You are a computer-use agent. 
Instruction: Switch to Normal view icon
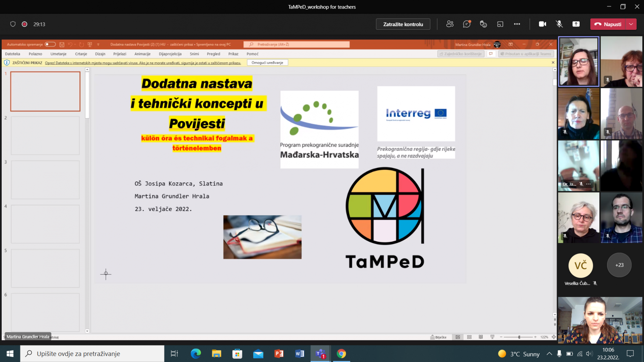458,337
